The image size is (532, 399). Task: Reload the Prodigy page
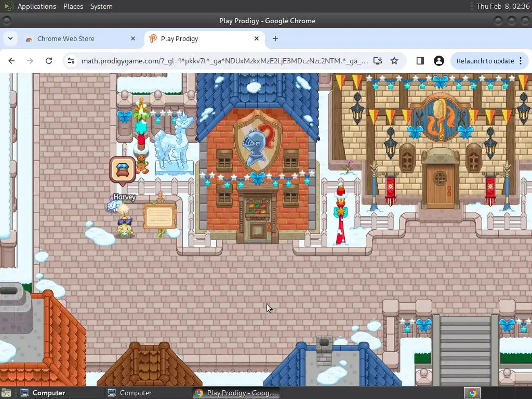pyautogui.click(x=49, y=61)
